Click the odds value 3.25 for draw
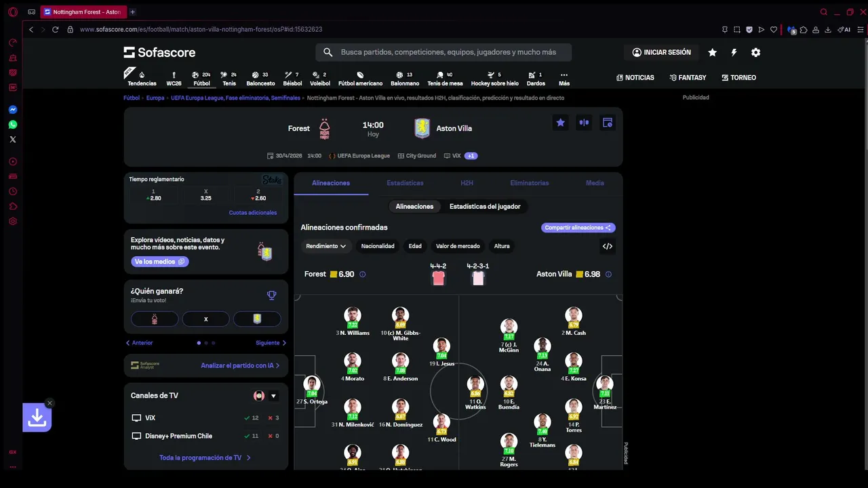Screen dimensions: 868x488 (206, 195)
